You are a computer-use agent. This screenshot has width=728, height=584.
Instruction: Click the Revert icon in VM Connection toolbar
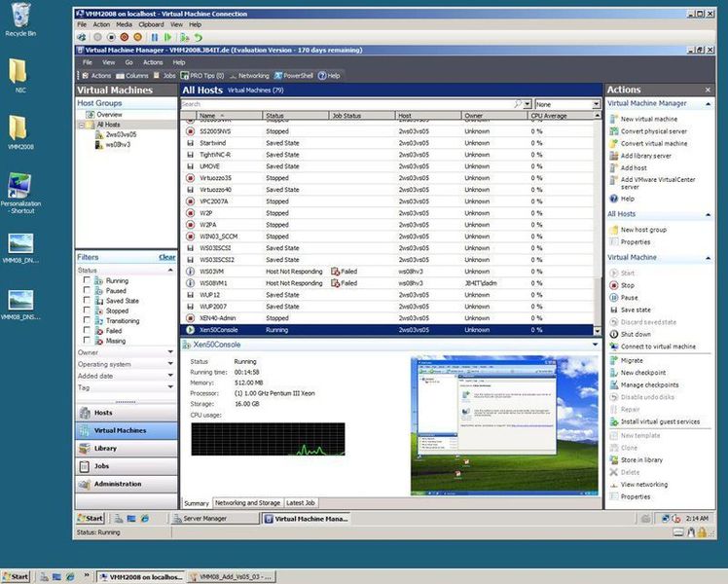tap(199, 37)
